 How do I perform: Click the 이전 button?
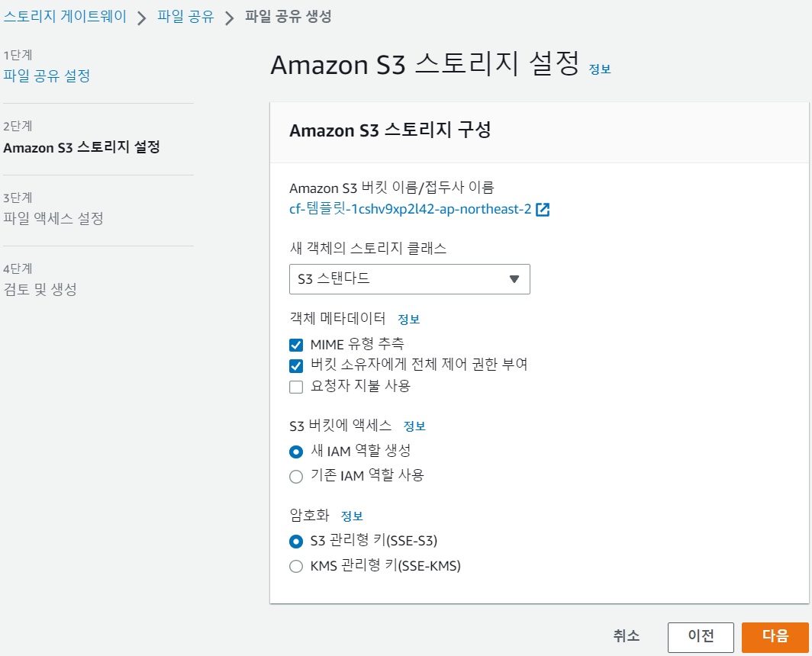point(701,637)
